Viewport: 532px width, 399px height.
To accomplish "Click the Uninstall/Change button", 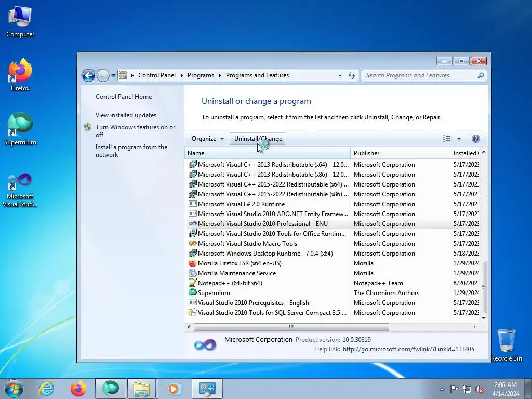I will click(258, 138).
